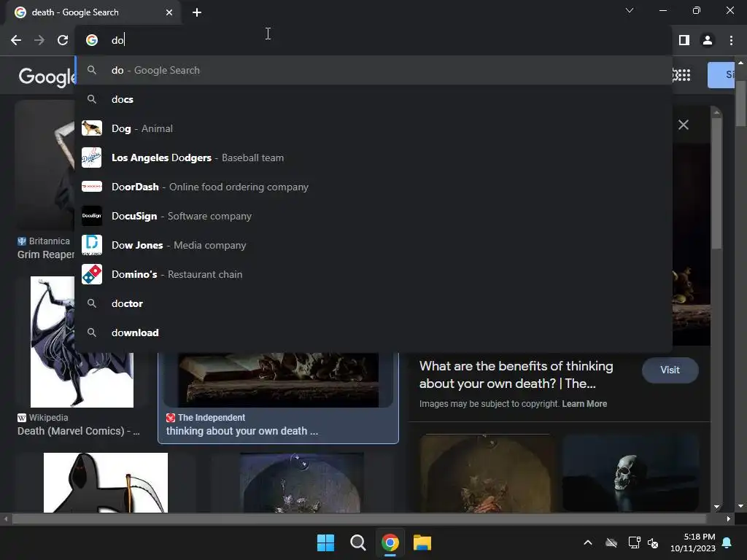This screenshot has height=560, width=747.
Task: Click the Visit button
Action: [x=670, y=370]
